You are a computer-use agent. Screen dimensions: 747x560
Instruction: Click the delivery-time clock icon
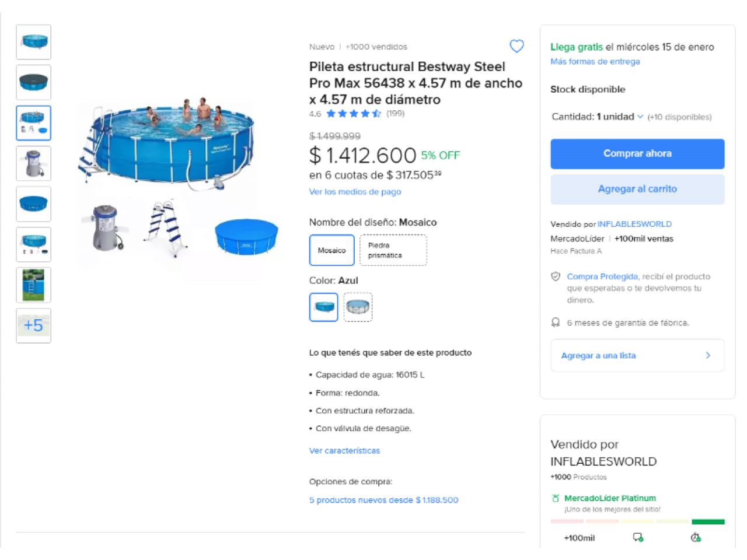(695, 537)
